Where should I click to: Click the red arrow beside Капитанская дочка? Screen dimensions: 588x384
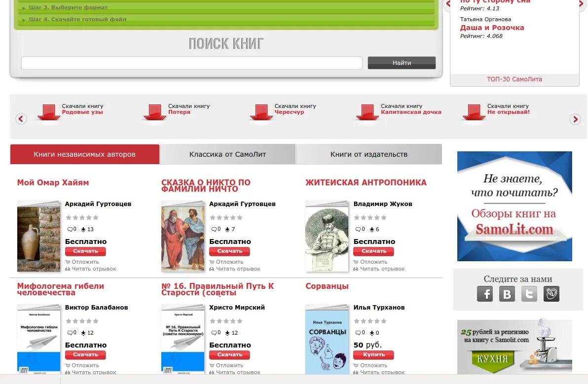point(367,112)
